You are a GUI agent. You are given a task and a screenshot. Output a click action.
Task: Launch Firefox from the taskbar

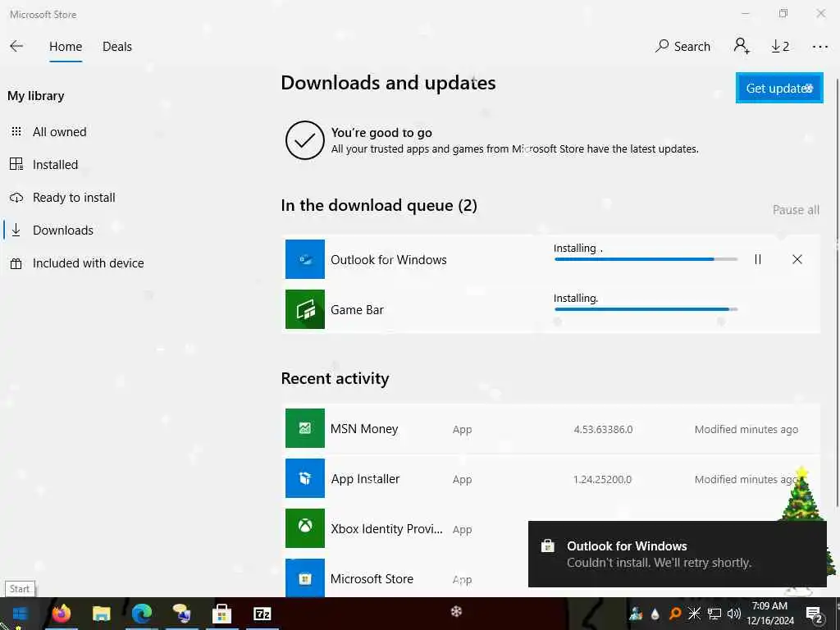pos(61,614)
